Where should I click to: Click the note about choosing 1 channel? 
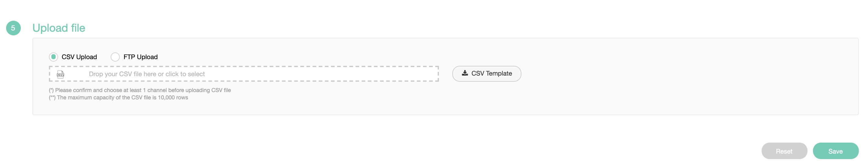[140, 90]
